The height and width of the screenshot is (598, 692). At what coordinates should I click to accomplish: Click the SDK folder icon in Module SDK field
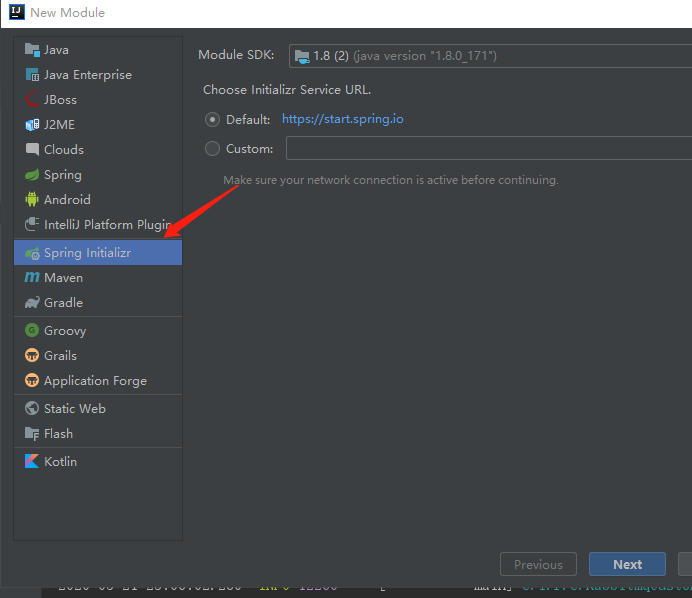(x=302, y=56)
